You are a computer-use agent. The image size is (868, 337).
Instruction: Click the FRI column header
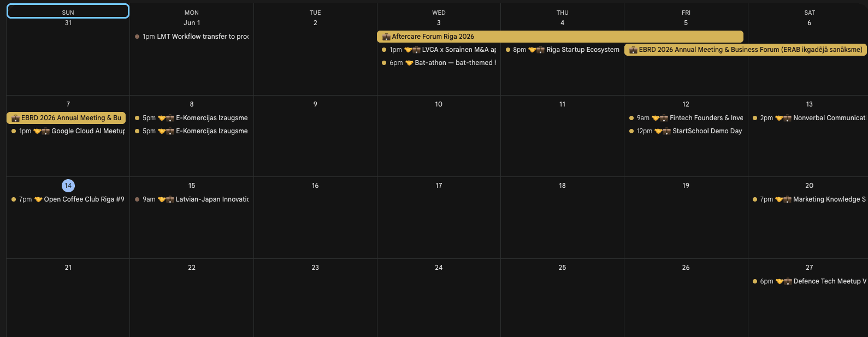point(686,13)
